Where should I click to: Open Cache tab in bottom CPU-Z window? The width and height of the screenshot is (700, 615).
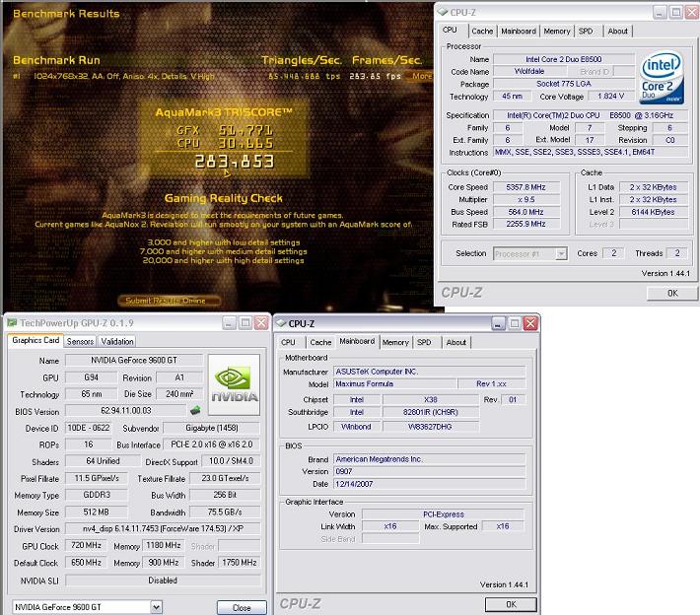(320, 342)
